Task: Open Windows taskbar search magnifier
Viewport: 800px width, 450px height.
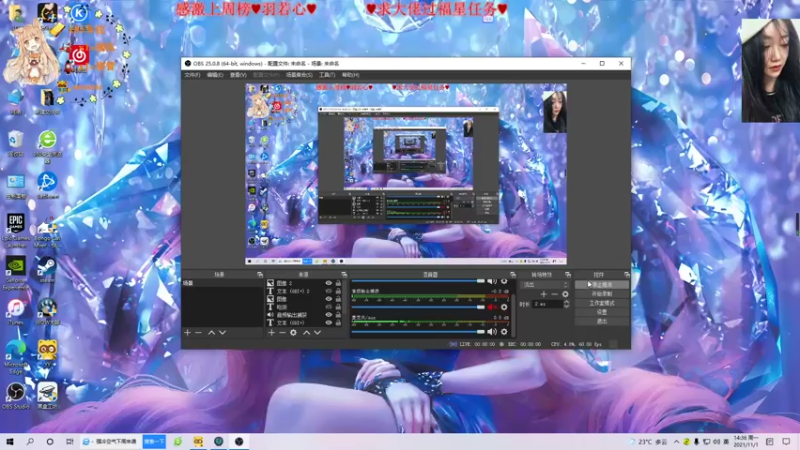Action: 30,441
